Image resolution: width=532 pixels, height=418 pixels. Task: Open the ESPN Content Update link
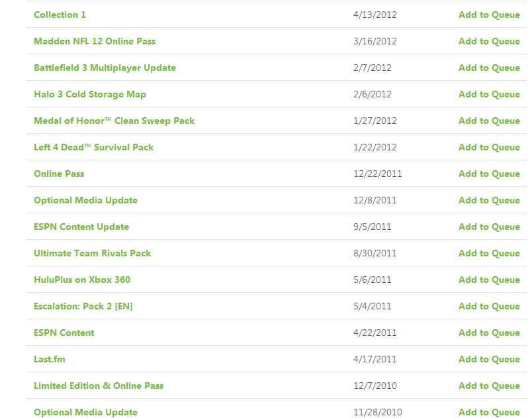point(81,227)
